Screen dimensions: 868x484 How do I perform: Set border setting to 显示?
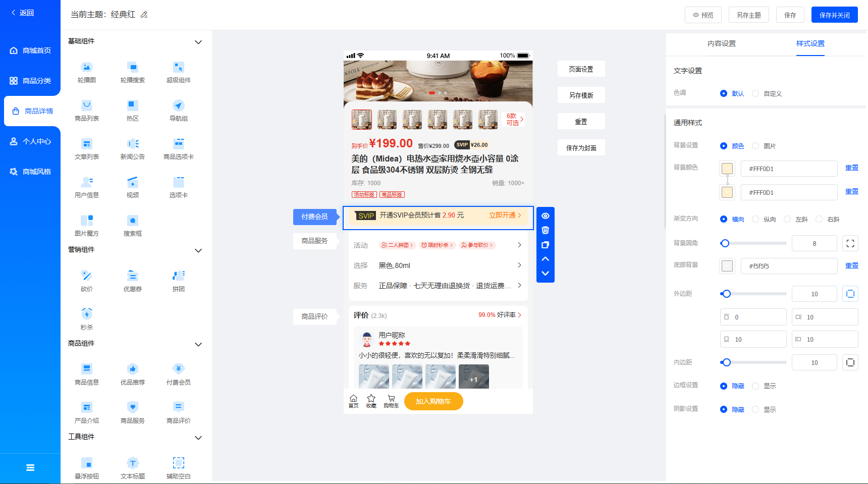[x=764, y=386]
